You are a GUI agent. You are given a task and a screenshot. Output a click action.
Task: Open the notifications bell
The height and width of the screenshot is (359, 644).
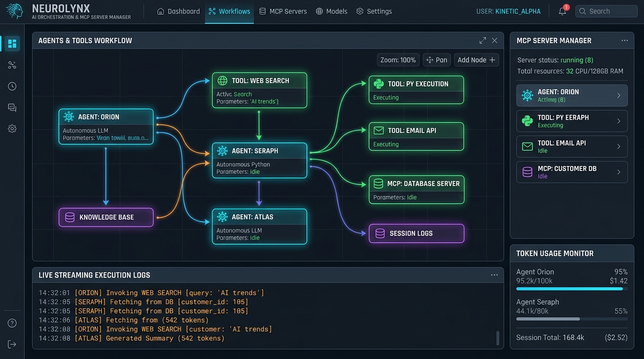coord(563,11)
